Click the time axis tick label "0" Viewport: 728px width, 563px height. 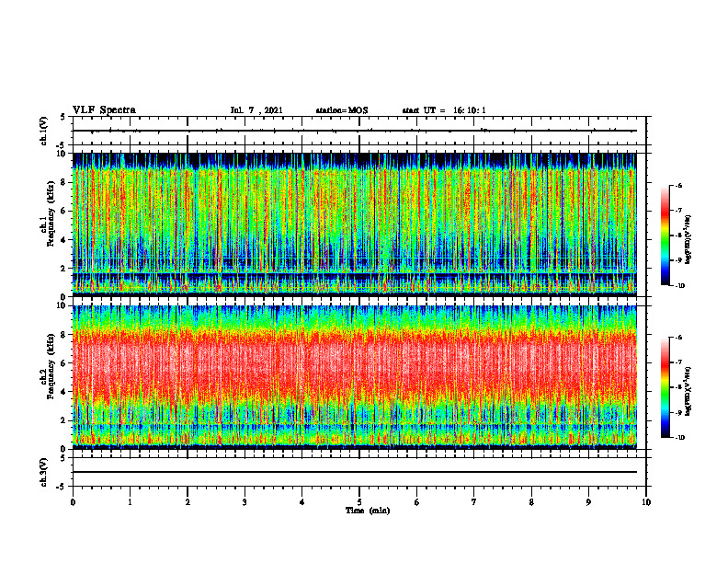pyautogui.click(x=73, y=502)
